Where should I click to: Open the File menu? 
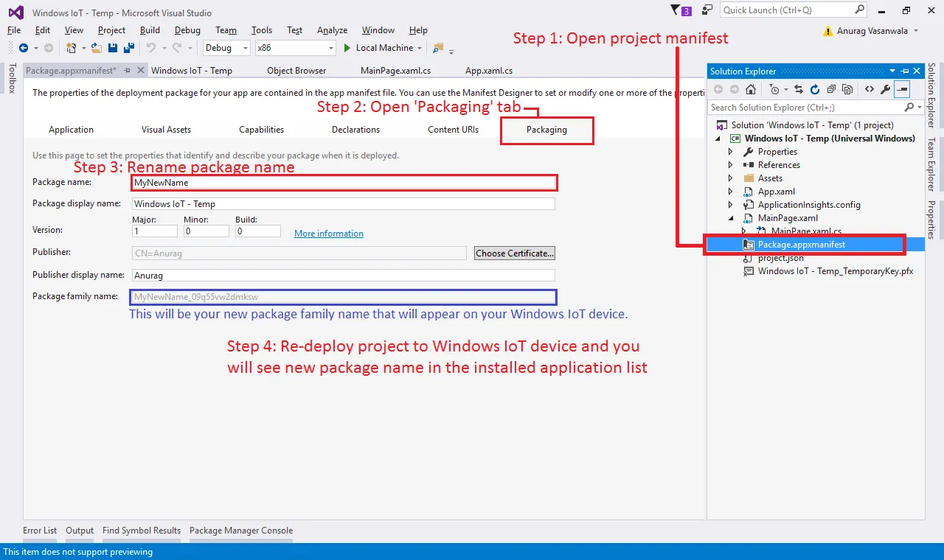pyautogui.click(x=14, y=30)
